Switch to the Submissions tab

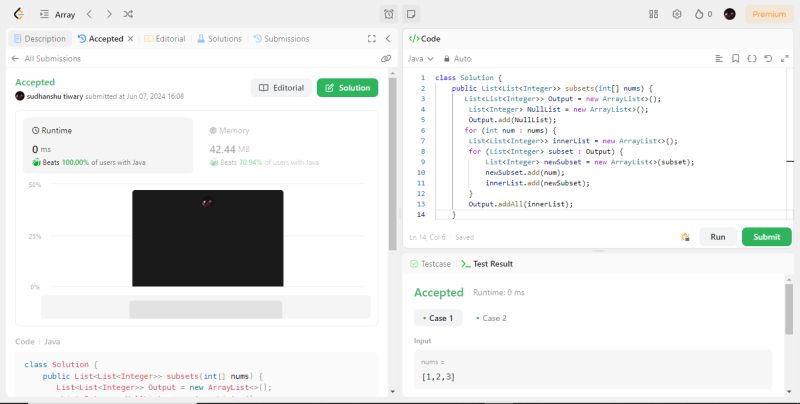click(281, 39)
